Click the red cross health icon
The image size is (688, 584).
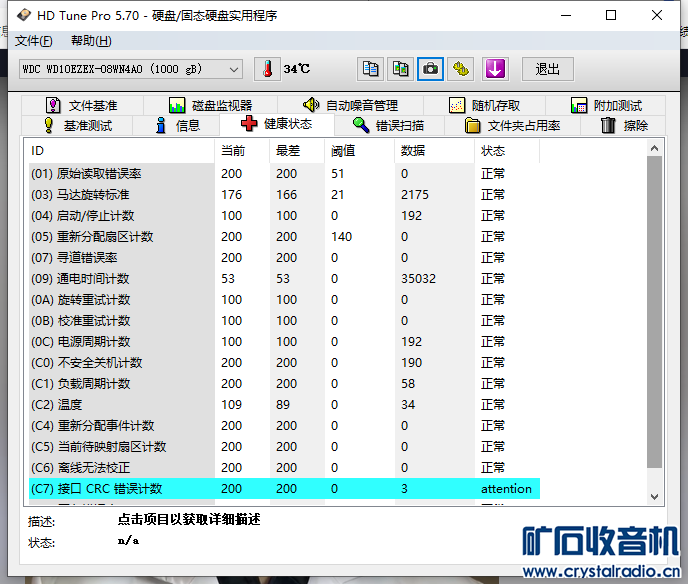pyautogui.click(x=249, y=124)
